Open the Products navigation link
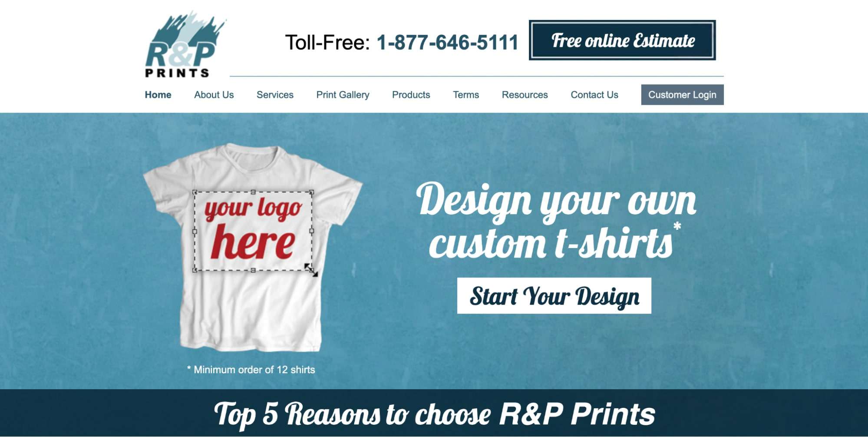 coord(411,95)
